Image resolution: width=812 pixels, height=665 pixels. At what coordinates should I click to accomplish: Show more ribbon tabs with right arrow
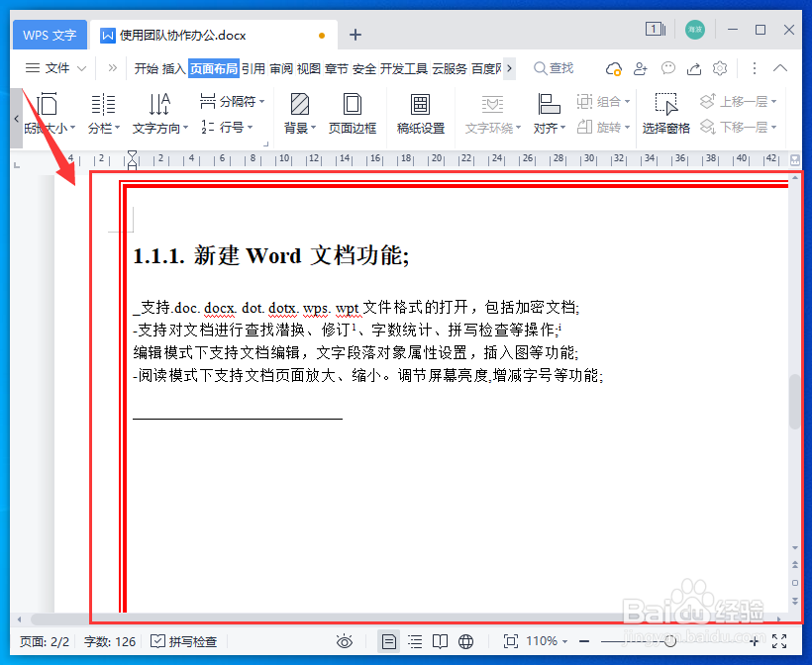tap(510, 68)
